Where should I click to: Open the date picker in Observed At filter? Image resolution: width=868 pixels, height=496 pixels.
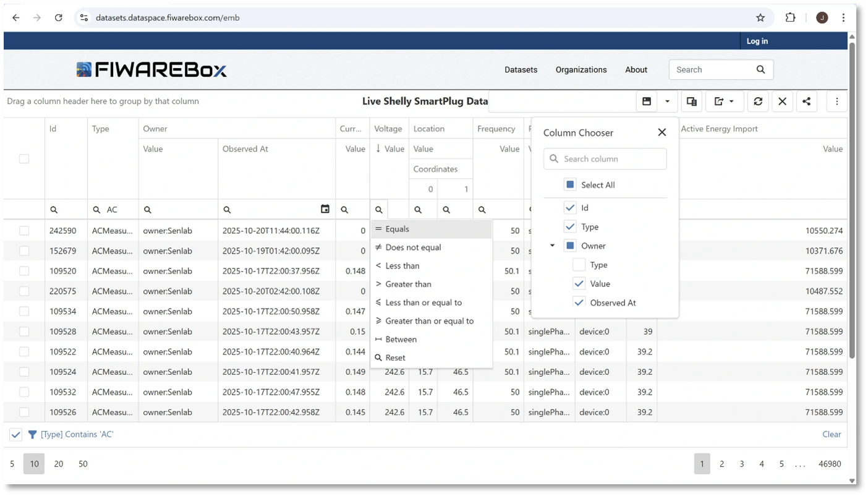click(x=325, y=209)
